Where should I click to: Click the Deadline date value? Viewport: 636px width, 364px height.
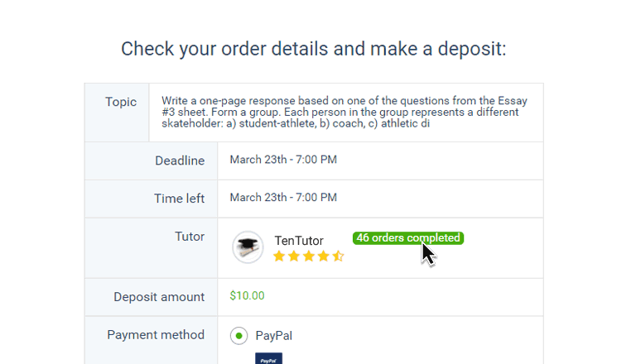click(283, 160)
